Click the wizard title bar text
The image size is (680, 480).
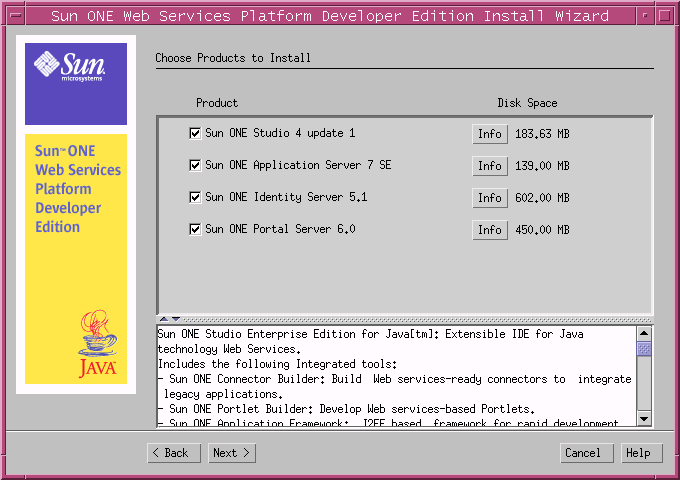[330, 16]
